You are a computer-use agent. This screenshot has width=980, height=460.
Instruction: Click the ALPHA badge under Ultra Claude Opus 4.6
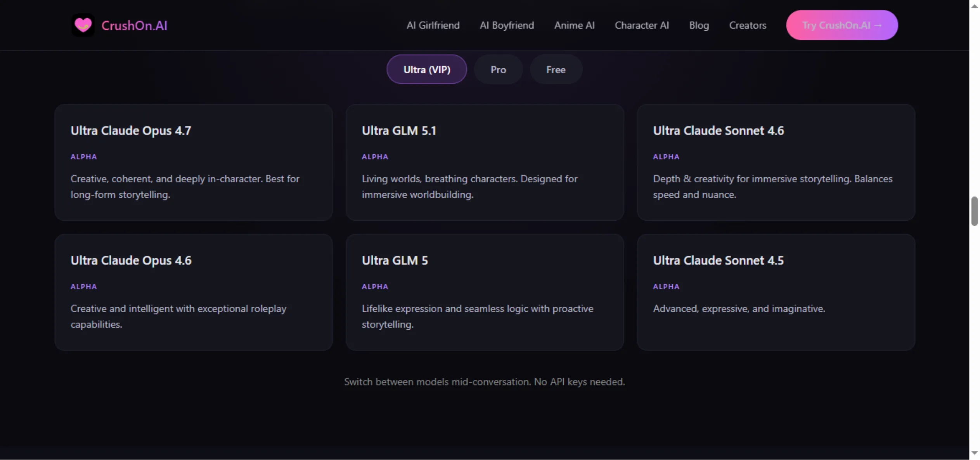(84, 287)
